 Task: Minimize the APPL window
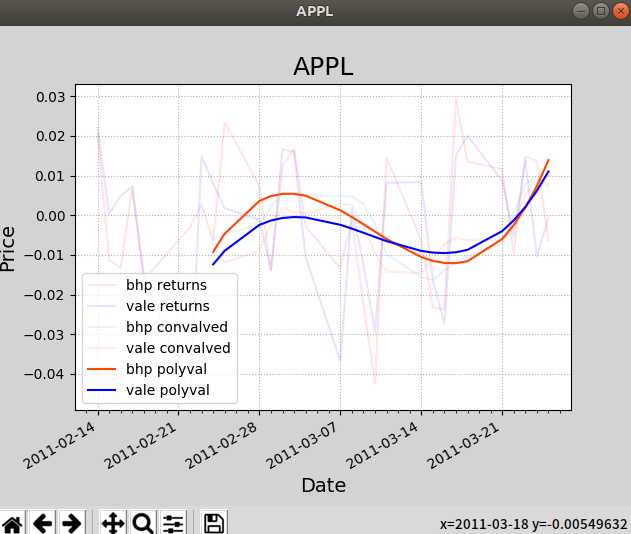580,11
